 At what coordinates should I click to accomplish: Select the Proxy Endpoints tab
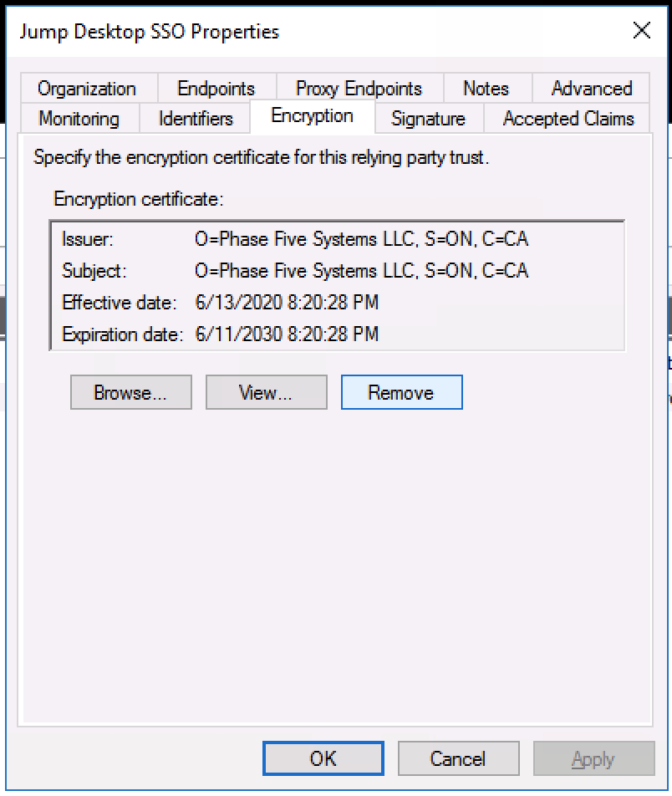[357, 88]
